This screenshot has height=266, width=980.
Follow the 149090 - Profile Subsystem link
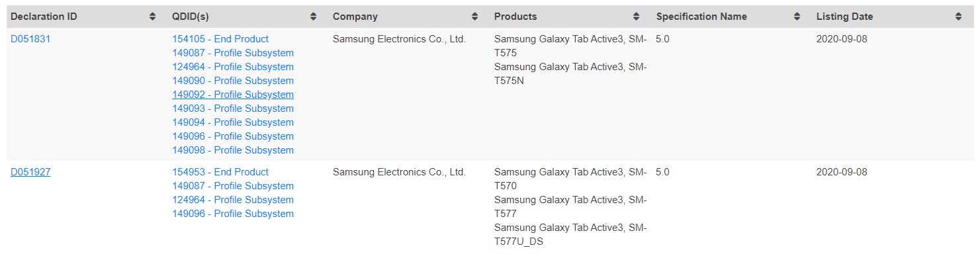[233, 81]
